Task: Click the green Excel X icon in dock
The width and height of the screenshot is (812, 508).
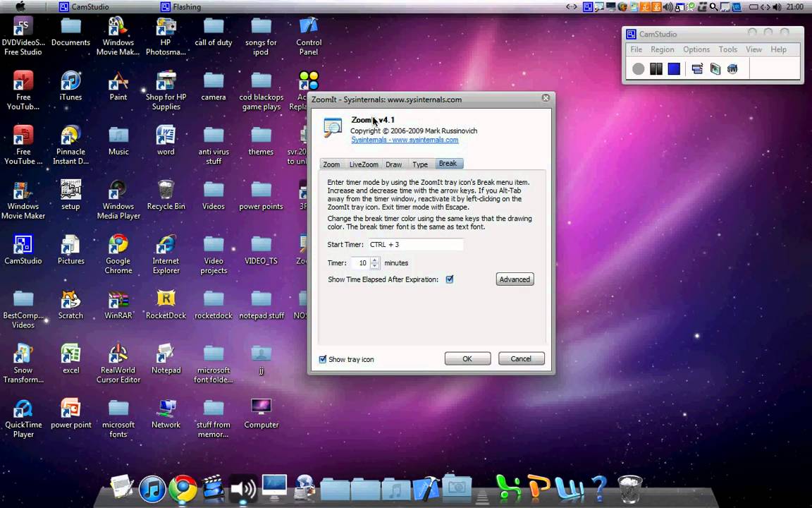Action: 508,488
